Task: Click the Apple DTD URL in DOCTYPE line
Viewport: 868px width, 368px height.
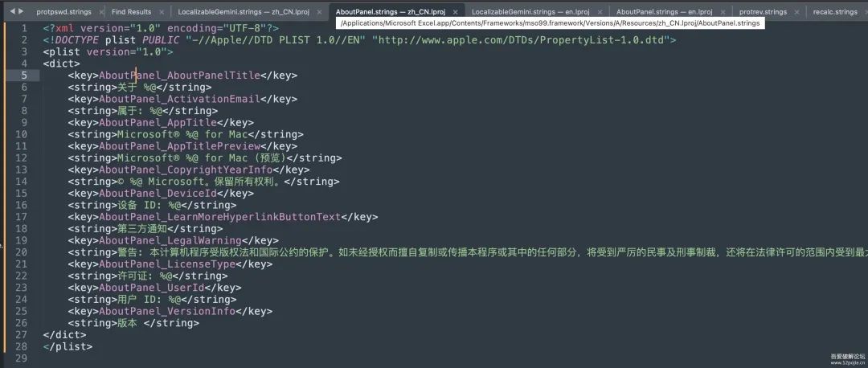Action: point(524,40)
